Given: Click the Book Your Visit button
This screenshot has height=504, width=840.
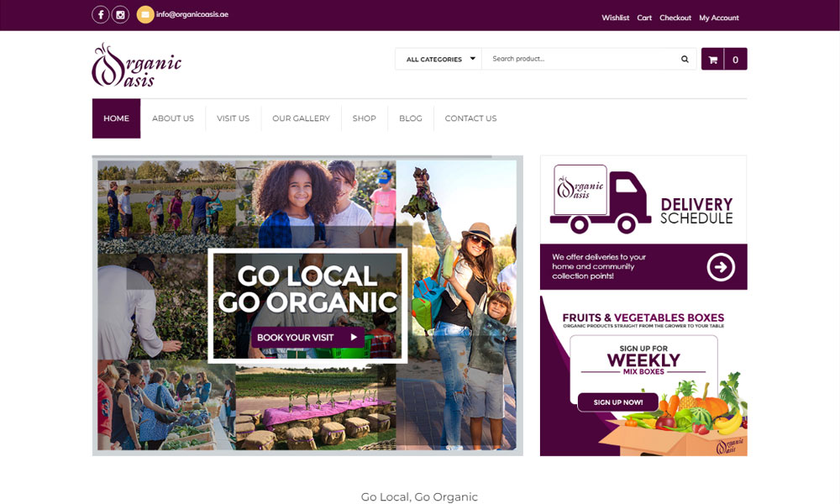Looking at the screenshot, I should (x=307, y=338).
